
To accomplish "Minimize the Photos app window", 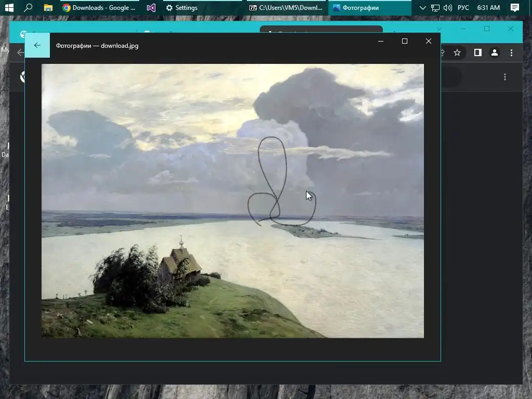I will point(381,41).
